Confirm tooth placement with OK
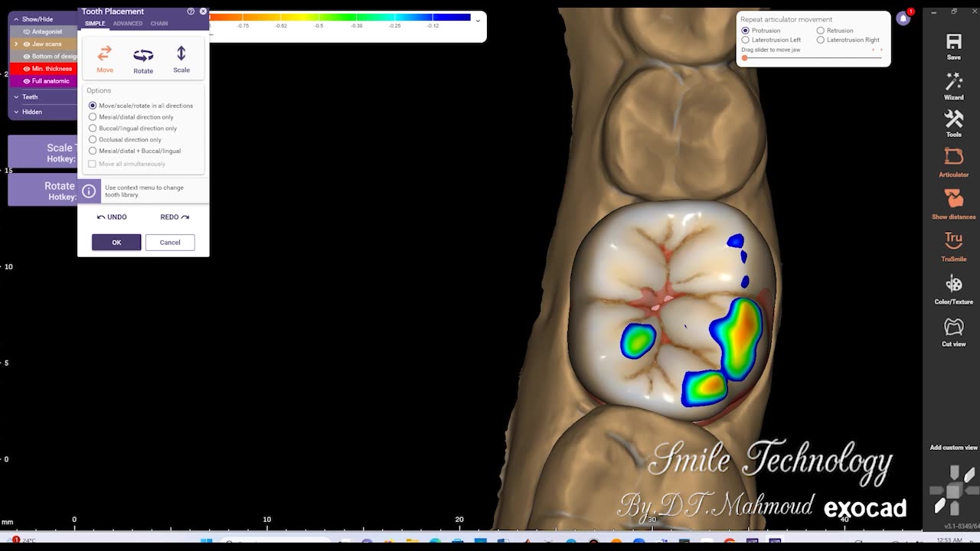 116,243
